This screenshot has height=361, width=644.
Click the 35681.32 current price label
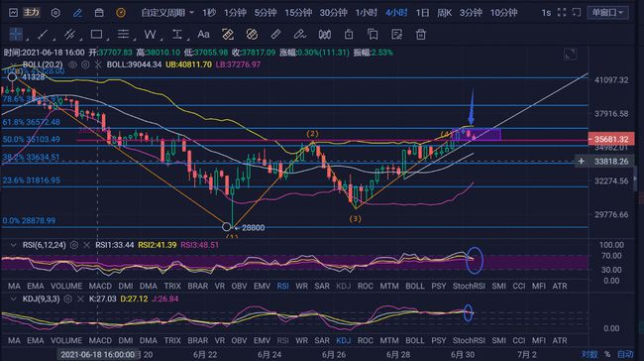(x=611, y=139)
